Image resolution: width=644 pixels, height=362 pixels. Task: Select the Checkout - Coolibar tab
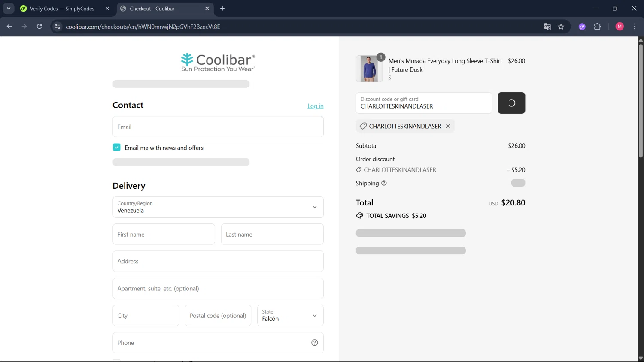click(165, 9)
